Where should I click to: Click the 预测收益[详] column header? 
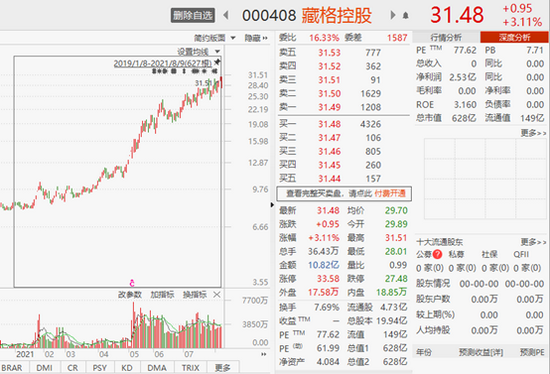click(481, 352)
